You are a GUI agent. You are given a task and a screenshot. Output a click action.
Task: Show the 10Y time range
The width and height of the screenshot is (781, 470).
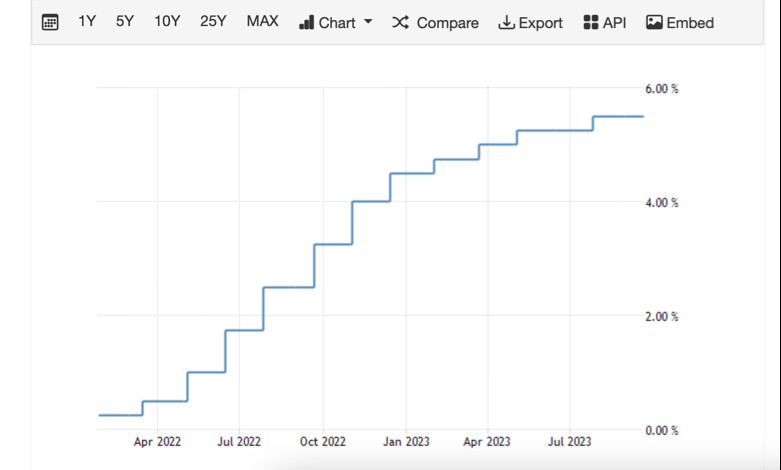coord(167,21)
